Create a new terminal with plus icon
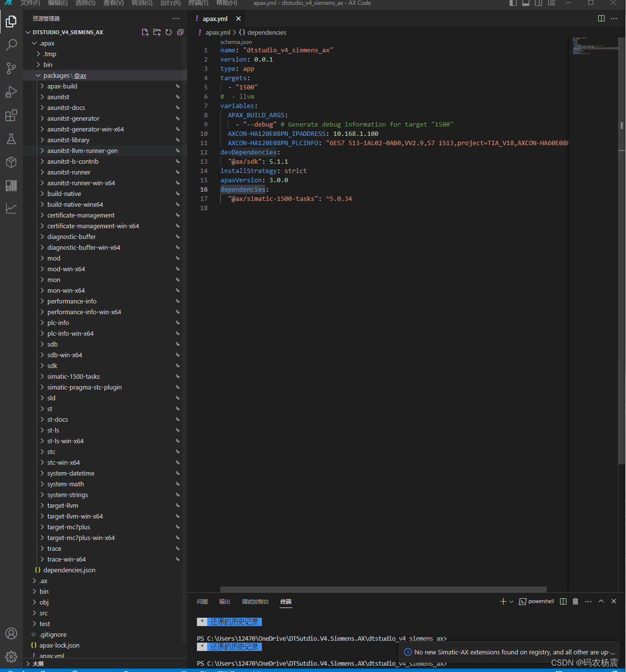 (503, 602)
